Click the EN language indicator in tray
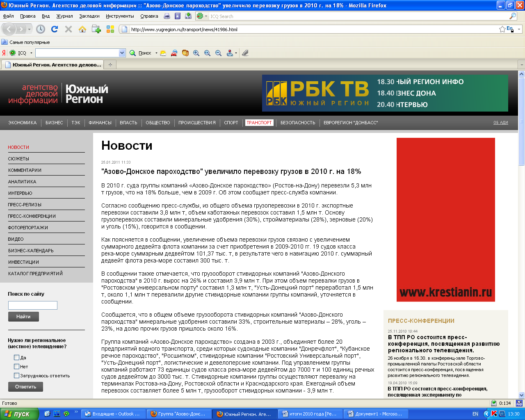This screenshot has height=420, width=525. click(x=475, y=414)
